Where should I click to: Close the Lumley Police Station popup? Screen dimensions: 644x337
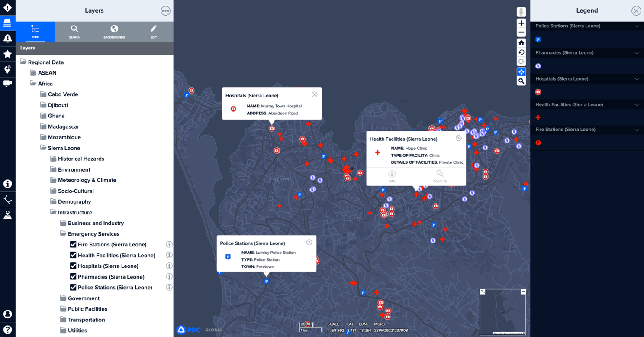(x=309, y=242)
